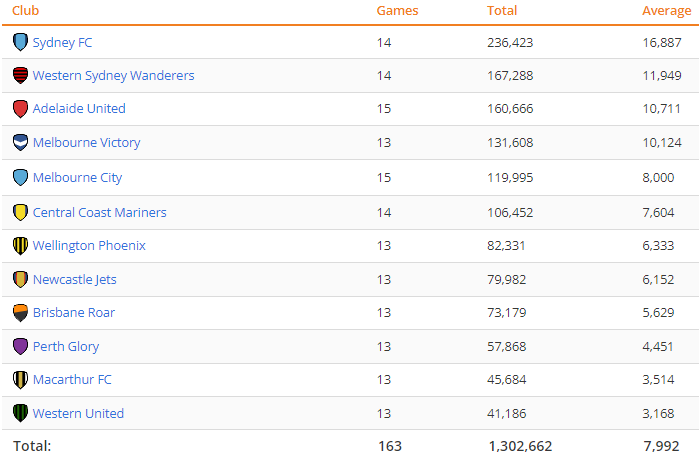
Task: Click the Sydney FC shield icon
Action: click(20, 42)
